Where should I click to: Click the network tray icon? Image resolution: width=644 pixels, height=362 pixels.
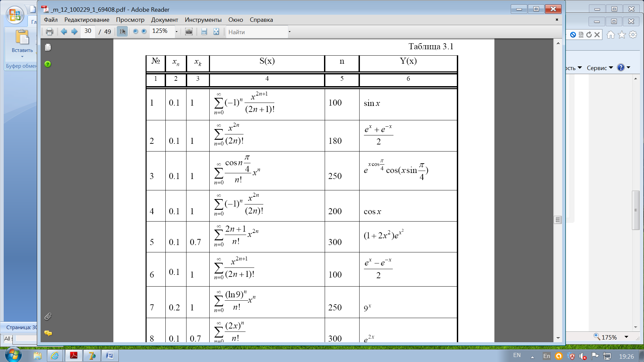[x=607, y=356]
